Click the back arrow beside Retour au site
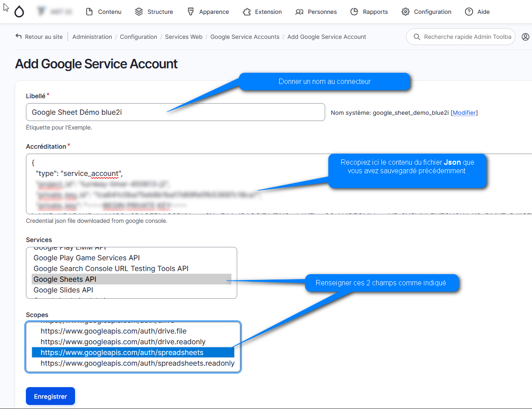This screenshot has width=532, height=409. pos(18,36)
